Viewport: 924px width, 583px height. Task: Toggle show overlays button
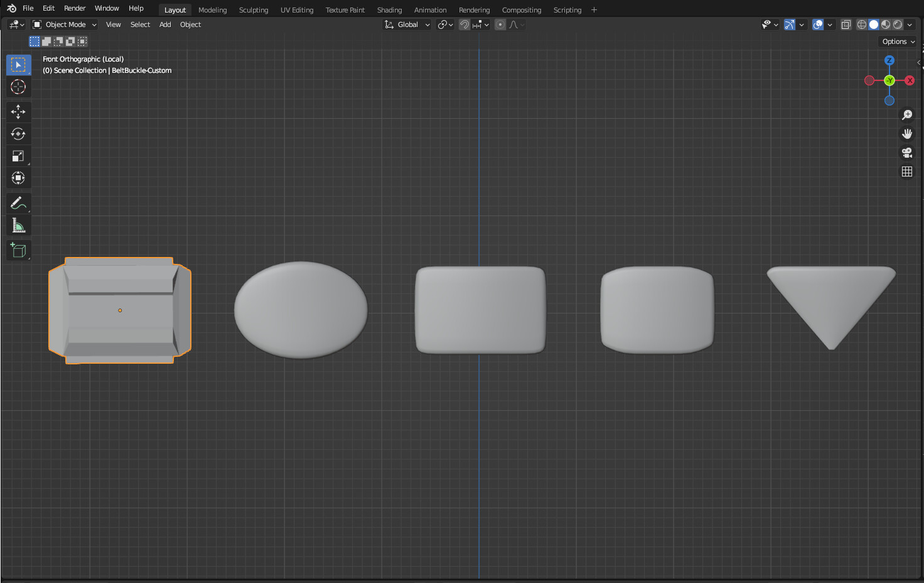[x=818, y=25]
